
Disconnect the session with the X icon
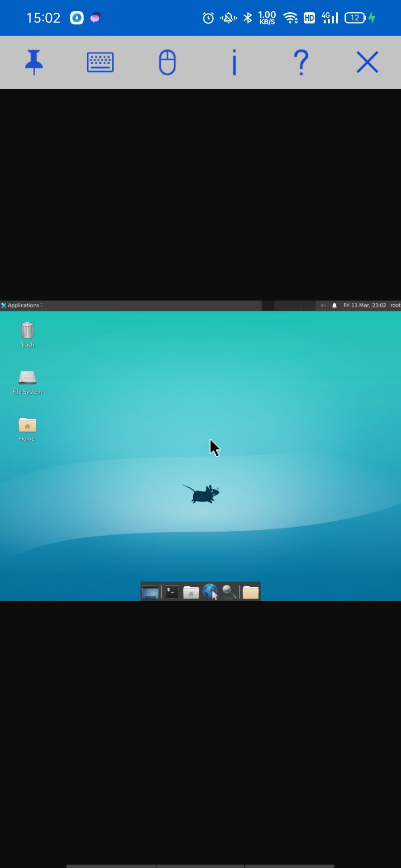pyautogui.click(x=367, y=62)
